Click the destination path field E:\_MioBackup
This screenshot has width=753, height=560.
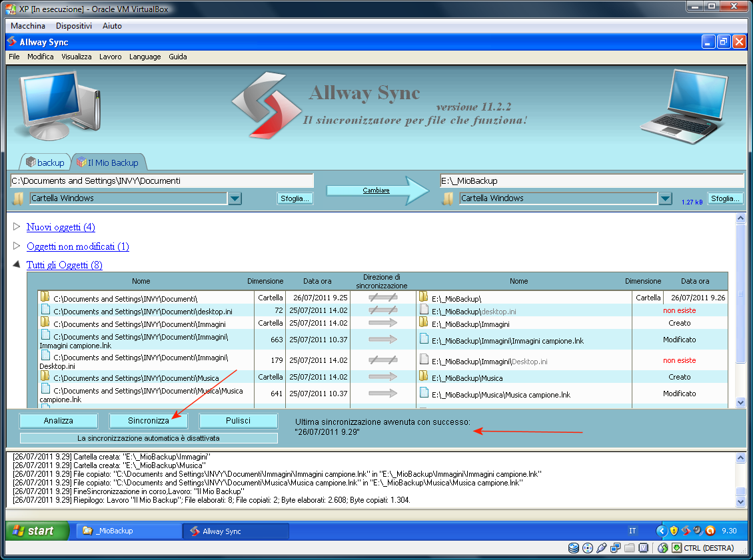(x=592, y=181)
